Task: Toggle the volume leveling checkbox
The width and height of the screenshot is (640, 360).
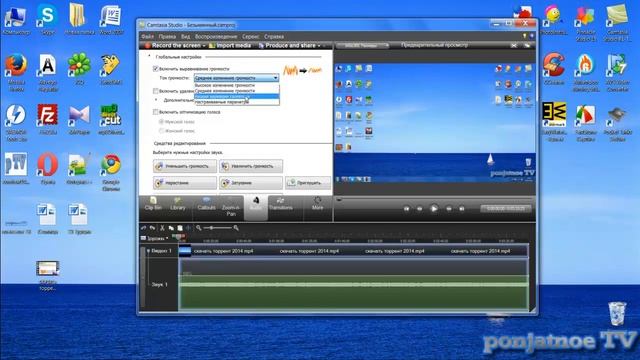Action: 156,69
